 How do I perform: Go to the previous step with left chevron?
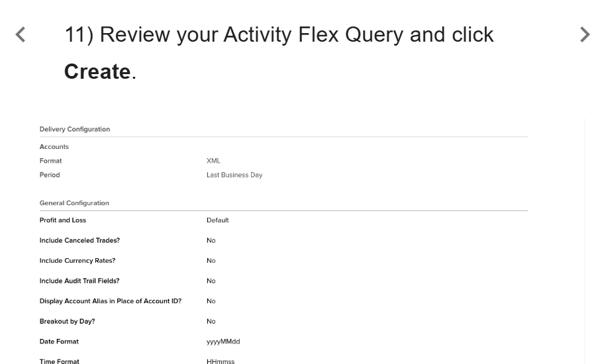(20, 34)
